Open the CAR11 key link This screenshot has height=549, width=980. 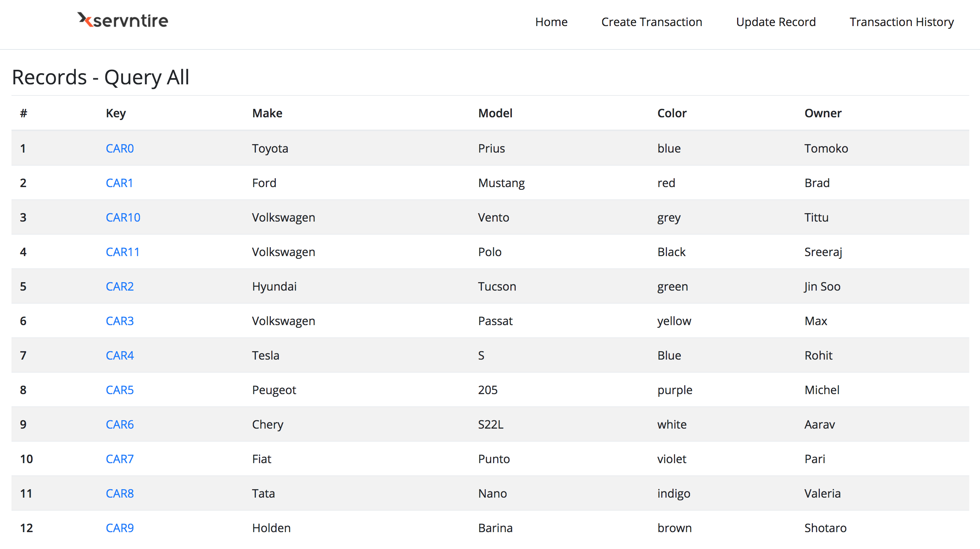click(123, 252)
